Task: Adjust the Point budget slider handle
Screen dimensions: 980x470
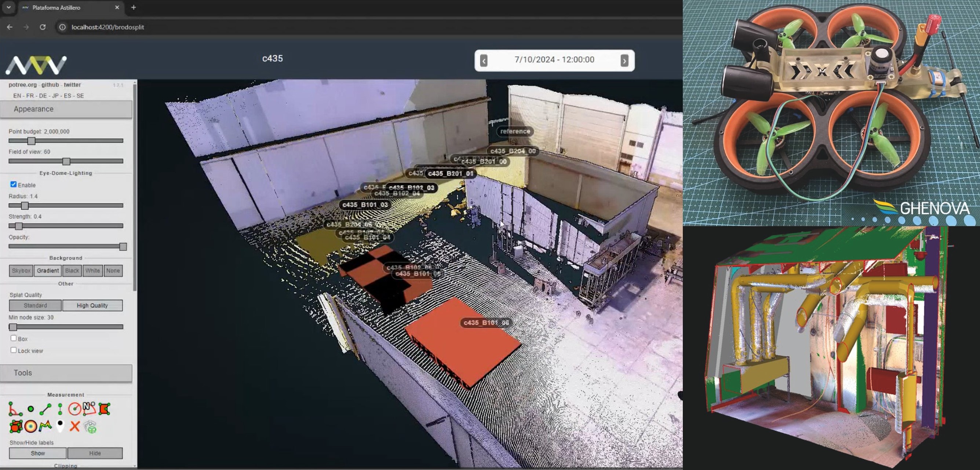Action: (x=32, y=141)
